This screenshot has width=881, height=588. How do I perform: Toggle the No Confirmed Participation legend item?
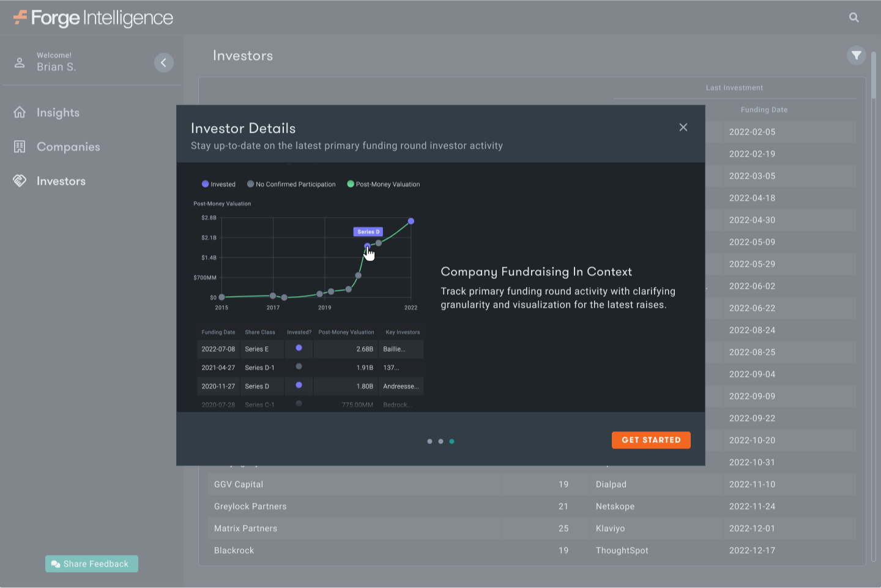[x=291, y=184]
